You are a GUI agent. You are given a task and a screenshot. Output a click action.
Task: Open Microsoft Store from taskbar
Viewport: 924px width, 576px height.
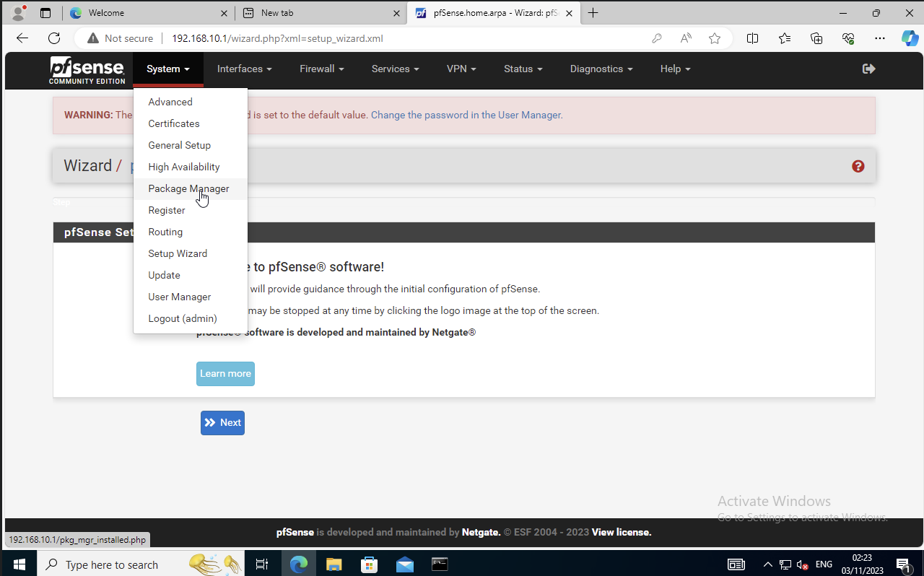[369, 564]
